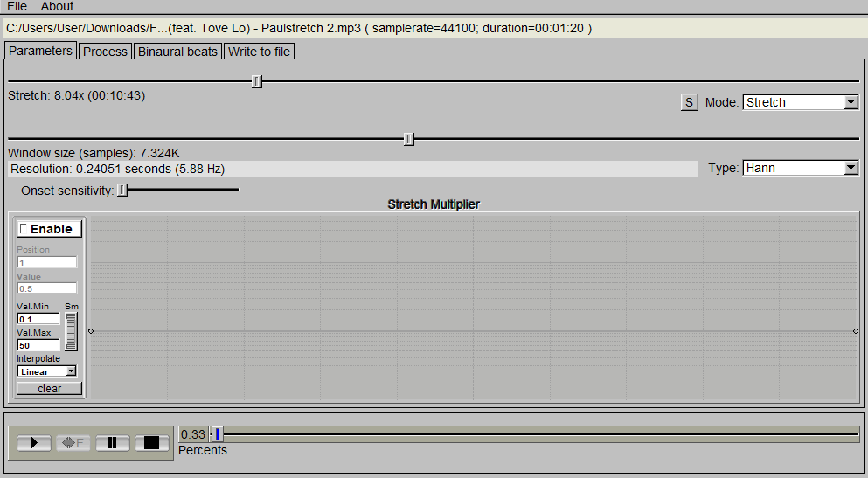Open the Write to file tab
The width and height of the screenshot is (868, 478).
(259, 52)
